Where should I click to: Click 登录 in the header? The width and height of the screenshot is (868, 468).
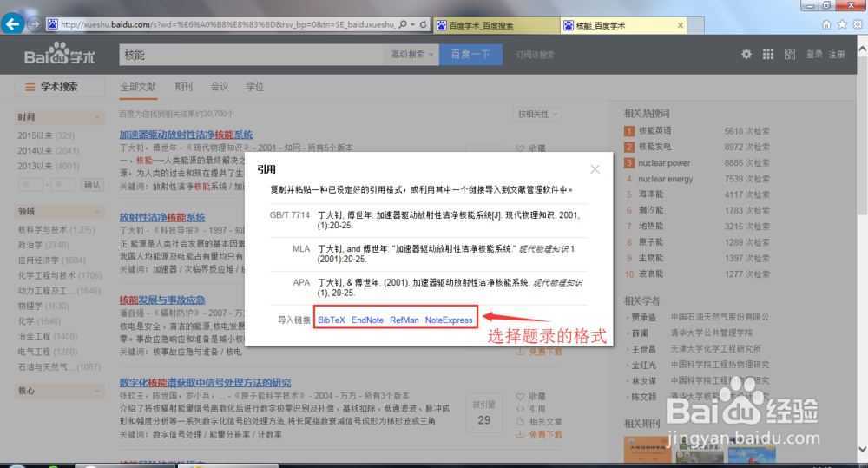(814, 55)
